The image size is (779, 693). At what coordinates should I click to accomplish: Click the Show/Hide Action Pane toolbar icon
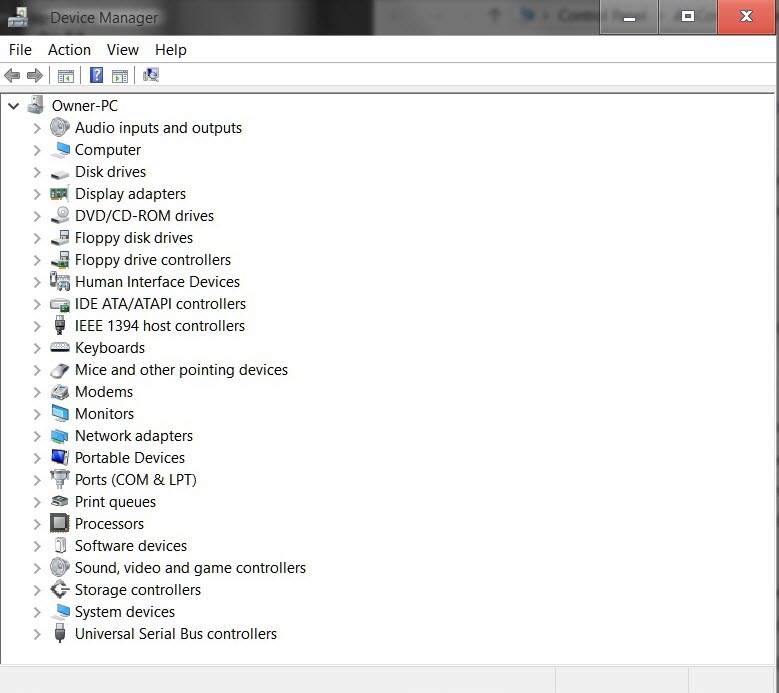click(120, 76)
